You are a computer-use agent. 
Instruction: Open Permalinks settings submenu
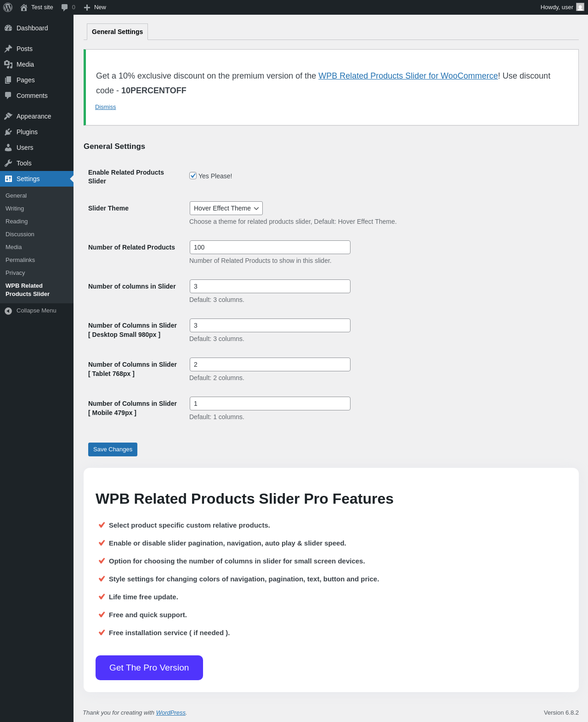(x=20, y=260)
